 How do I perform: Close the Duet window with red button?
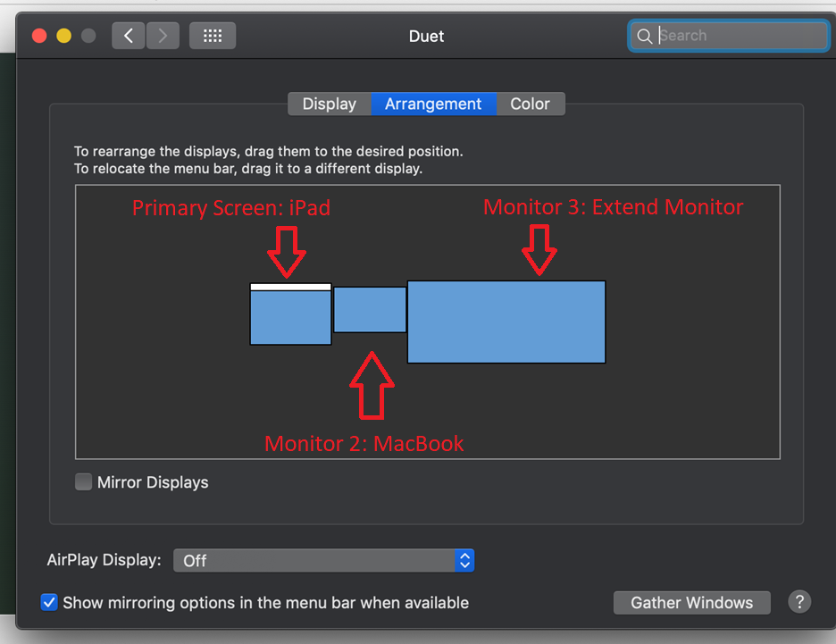click(x=39, y=36)
